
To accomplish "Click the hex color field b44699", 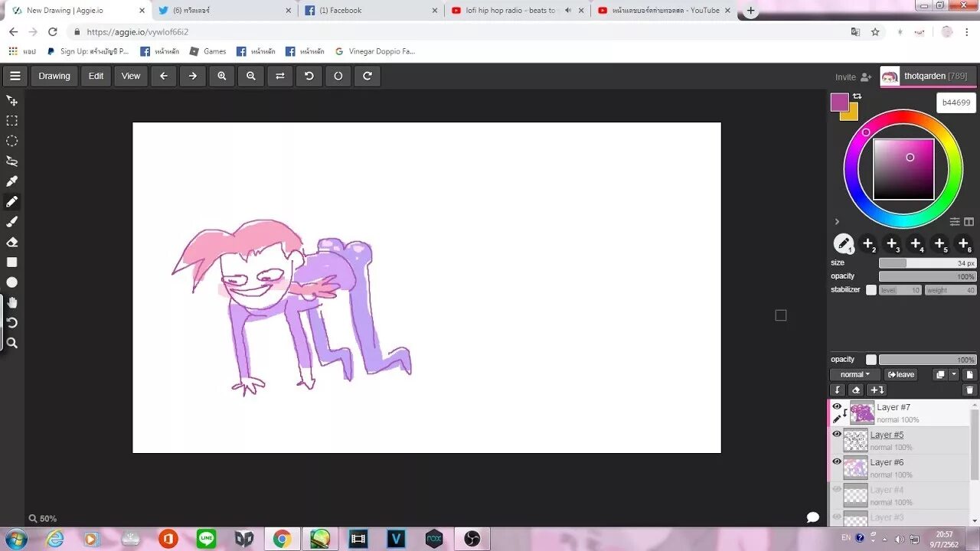I will (x=956, y=103).
